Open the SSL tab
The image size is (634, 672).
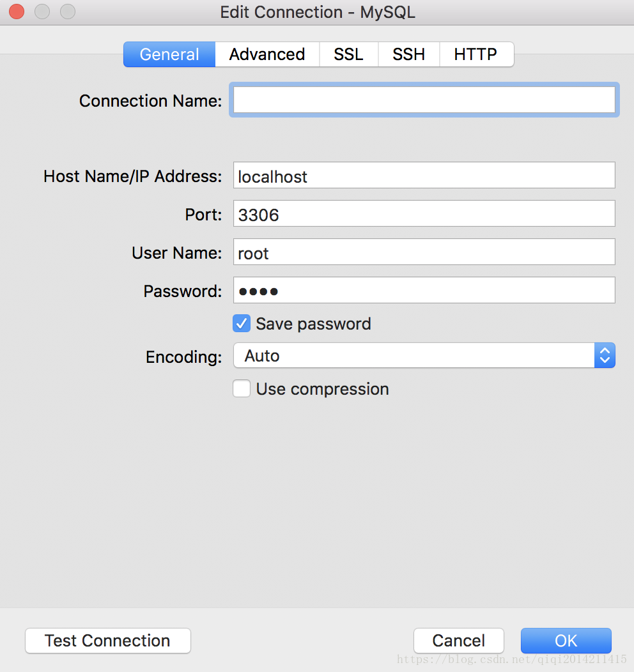pyautogui.click(x=348, y=54)
